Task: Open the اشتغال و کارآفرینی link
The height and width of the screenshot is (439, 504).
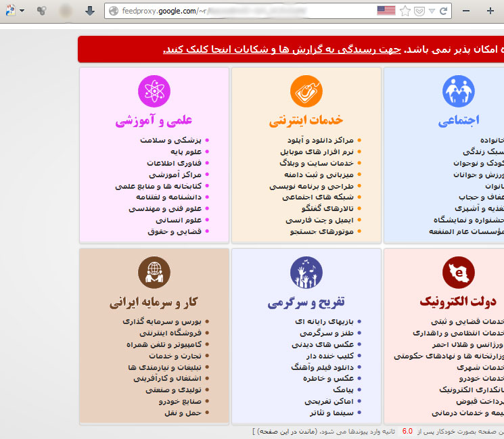Action: (x=168, y=378)
